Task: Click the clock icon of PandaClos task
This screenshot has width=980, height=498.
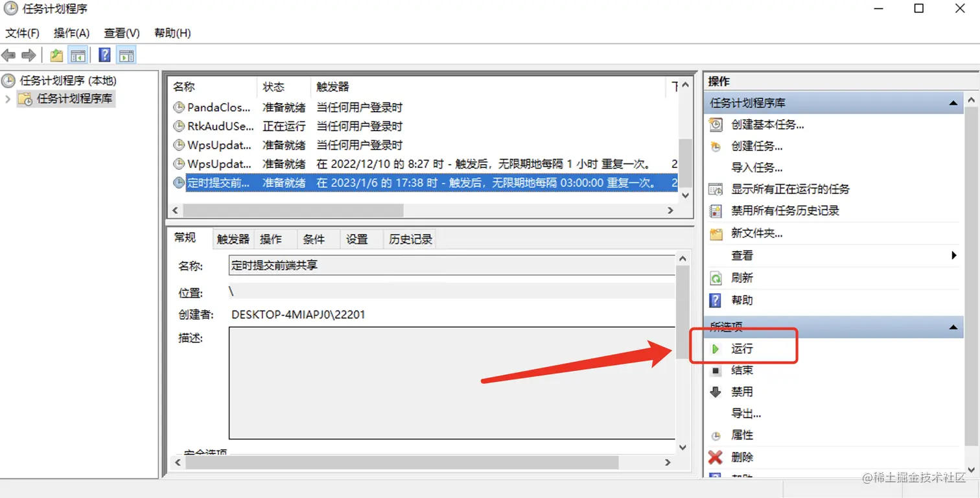Action: tap(179, 108)
